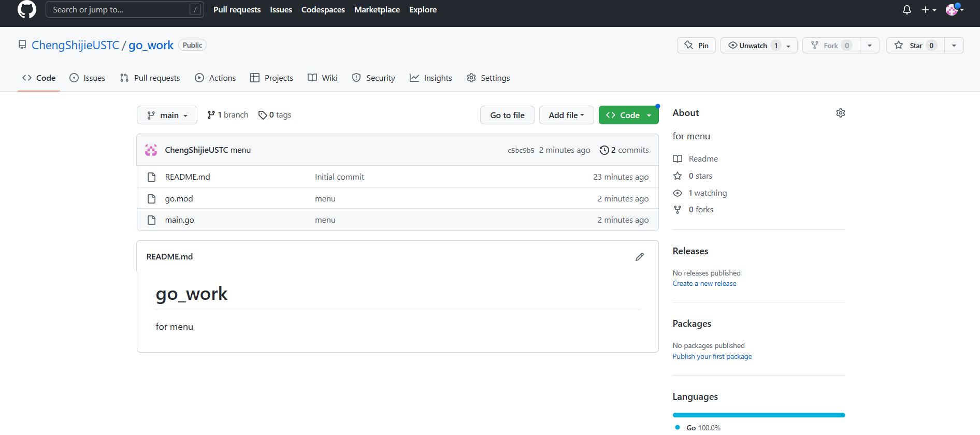Click the GitHub Octocat logo
This screenshot has width=980, height=435.
[27, 9]
